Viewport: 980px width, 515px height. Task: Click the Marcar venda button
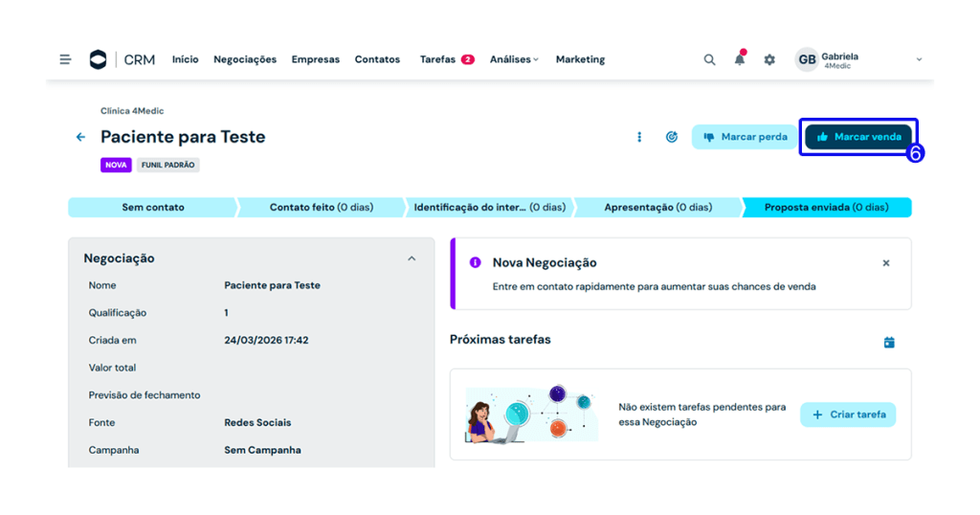857,137
